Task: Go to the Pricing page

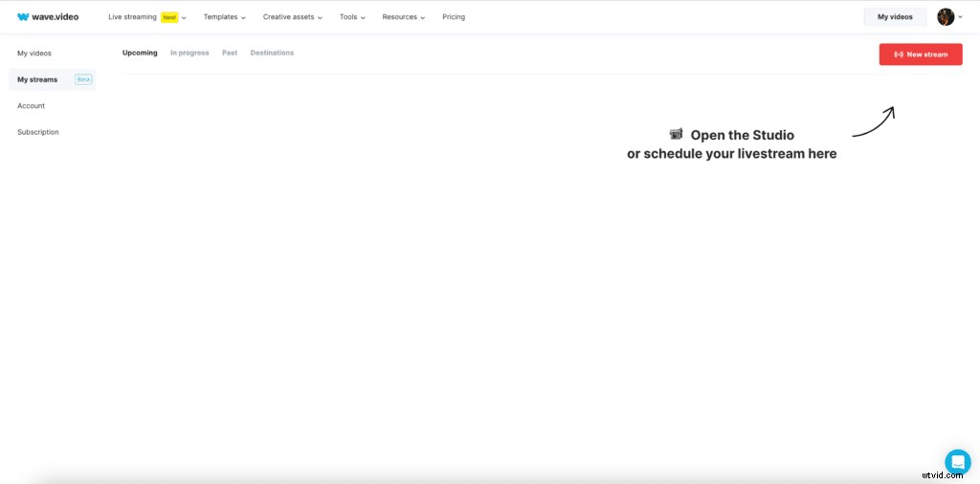Action: click(x=454, y=17)
